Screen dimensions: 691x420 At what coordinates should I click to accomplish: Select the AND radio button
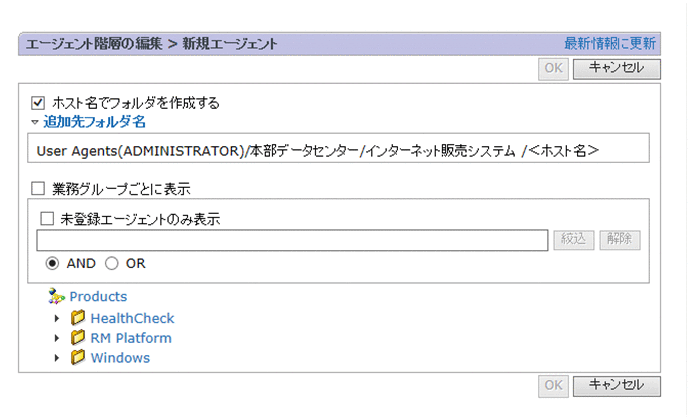52,264
